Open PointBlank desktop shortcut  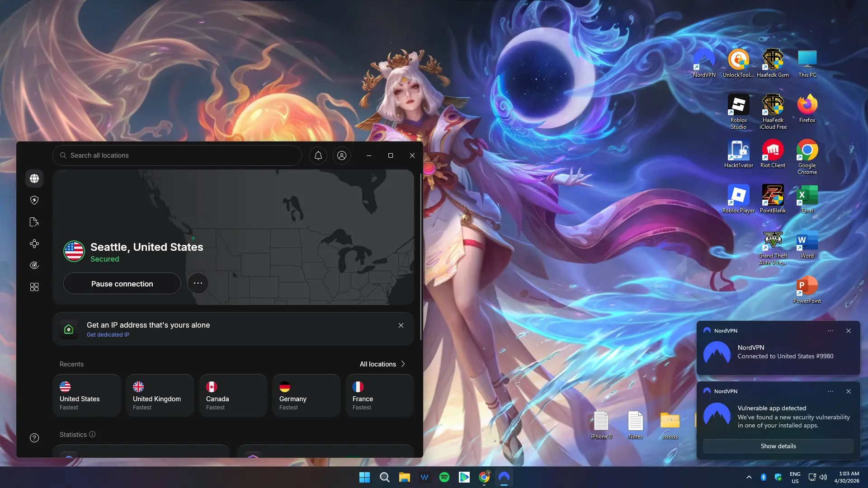tap(773, 199)
